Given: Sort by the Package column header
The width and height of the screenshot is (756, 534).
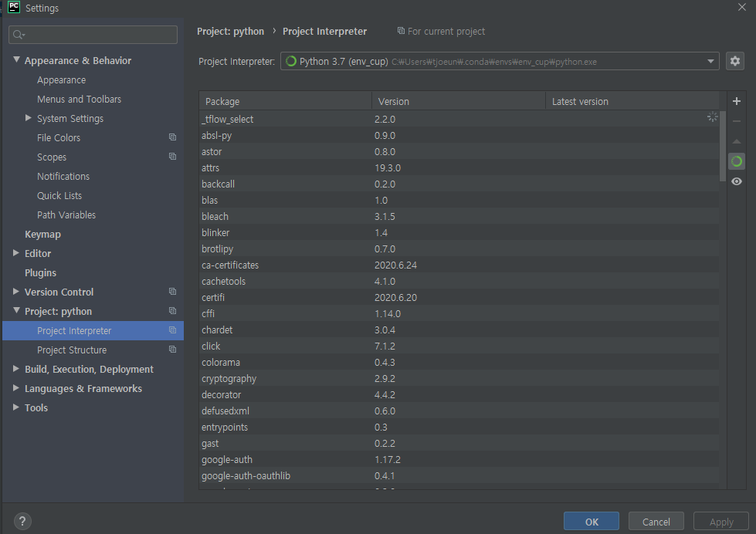Looking at the screenshot, I should click(286, 101).
